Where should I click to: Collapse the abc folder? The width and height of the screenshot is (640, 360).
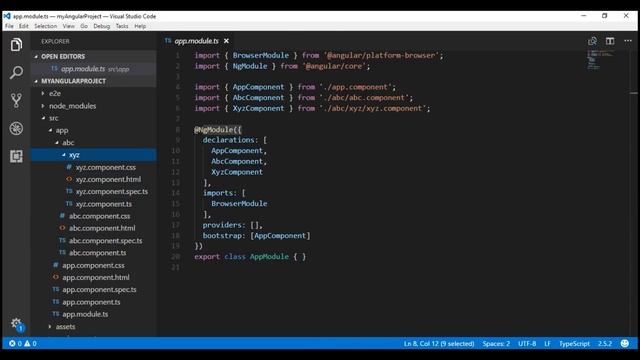point(94,142)
